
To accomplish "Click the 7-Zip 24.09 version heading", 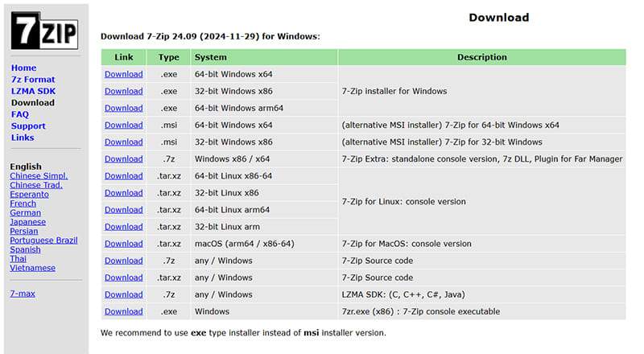I will coord(210,36).
